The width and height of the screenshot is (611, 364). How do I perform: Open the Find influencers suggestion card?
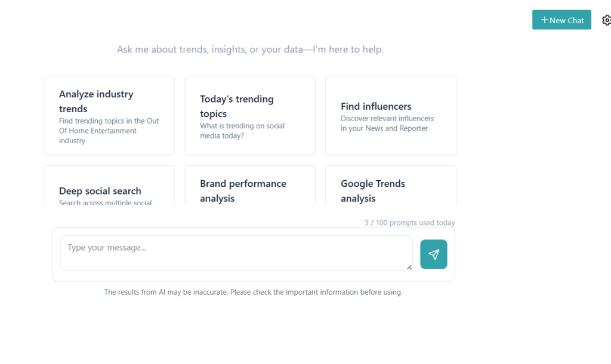pyautogui.click(x=391, y=116)
